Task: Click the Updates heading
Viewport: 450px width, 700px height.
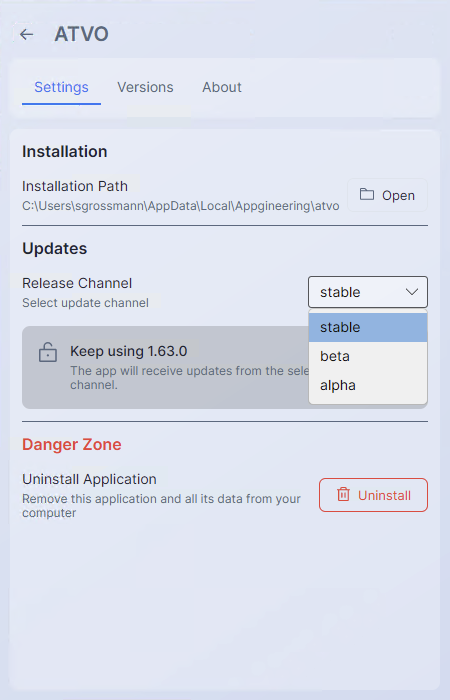Action: tap(54, 249)
